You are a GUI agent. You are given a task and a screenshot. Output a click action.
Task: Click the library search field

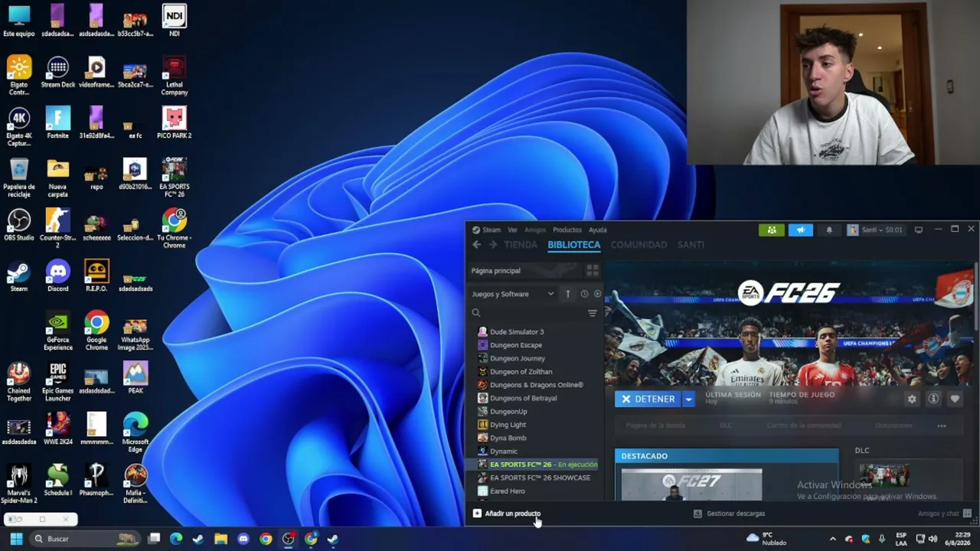[x=528, y=313]
